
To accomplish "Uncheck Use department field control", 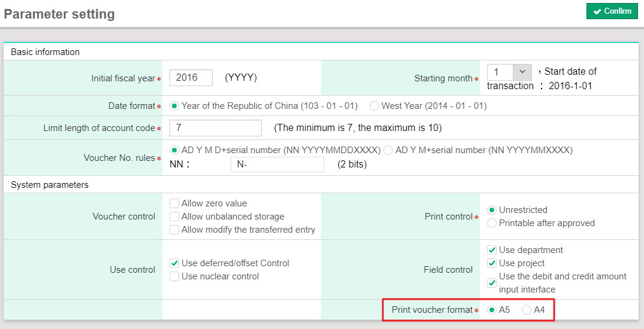I will pyautogui.click(x=492, y=250).
